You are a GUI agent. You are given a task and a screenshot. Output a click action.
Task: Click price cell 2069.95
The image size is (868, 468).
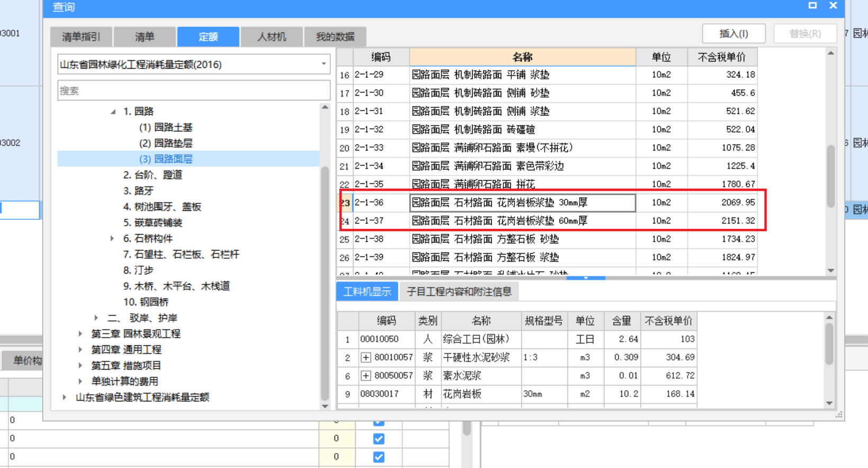[x=722, y=203]
